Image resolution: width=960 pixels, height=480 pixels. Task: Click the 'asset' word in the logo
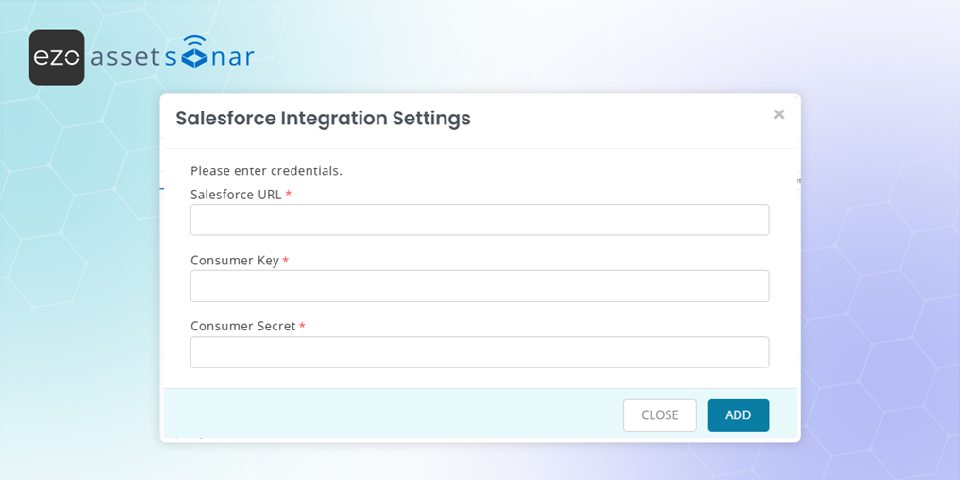tap(125, 57)
